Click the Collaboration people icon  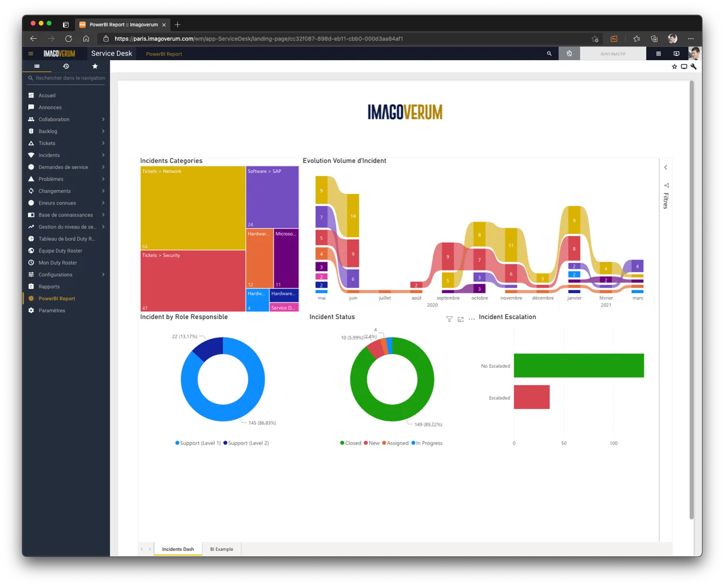pyautogui.click(x=31, y=119)
